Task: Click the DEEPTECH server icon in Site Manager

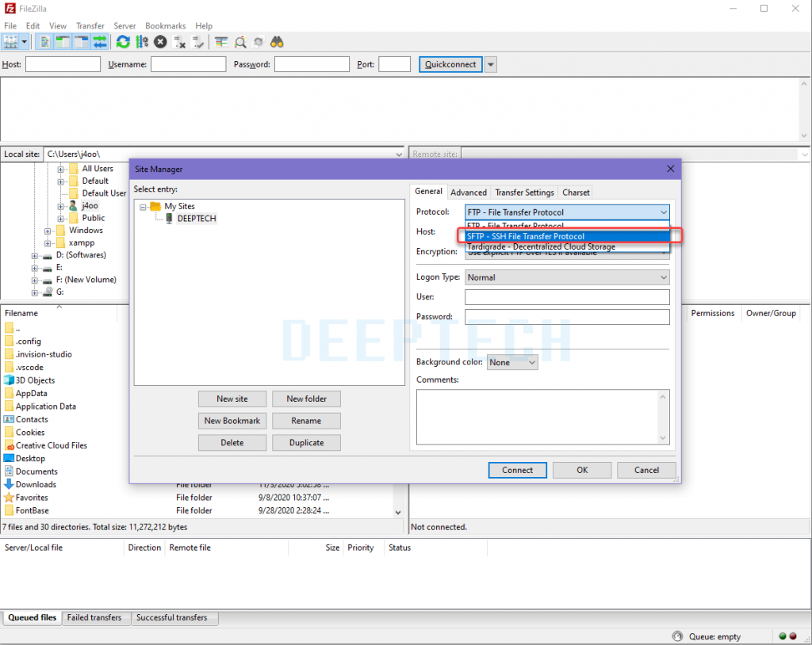Action: [x=169, y=219]
